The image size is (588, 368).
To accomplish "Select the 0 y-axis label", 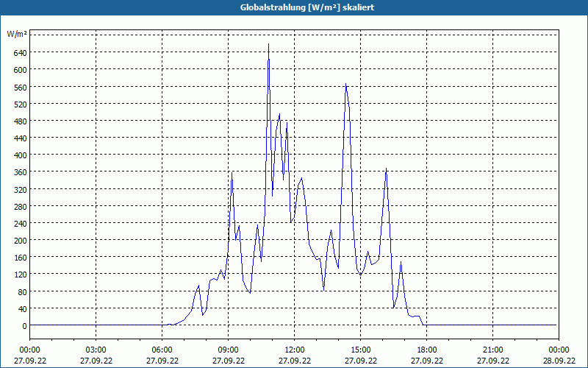I will click(24, 326).
